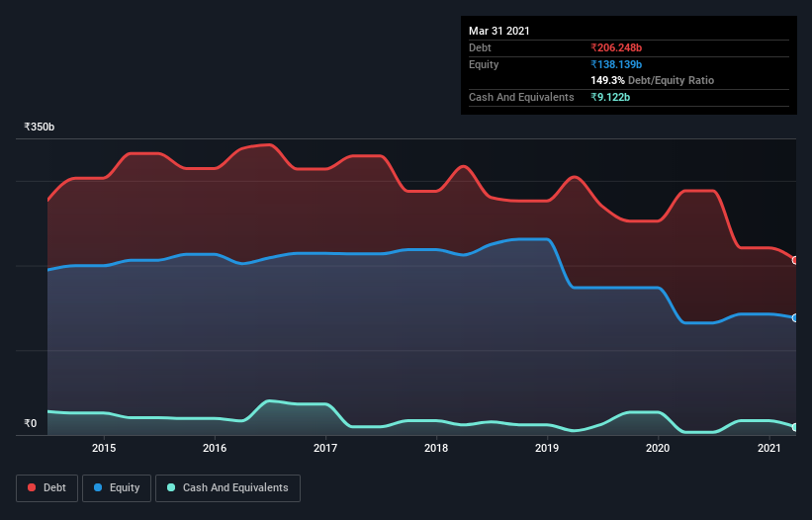Click the ₹0 y-axis label
This screenshot has height=520, width=812.
pyautogui.click(x=30, y=423)
